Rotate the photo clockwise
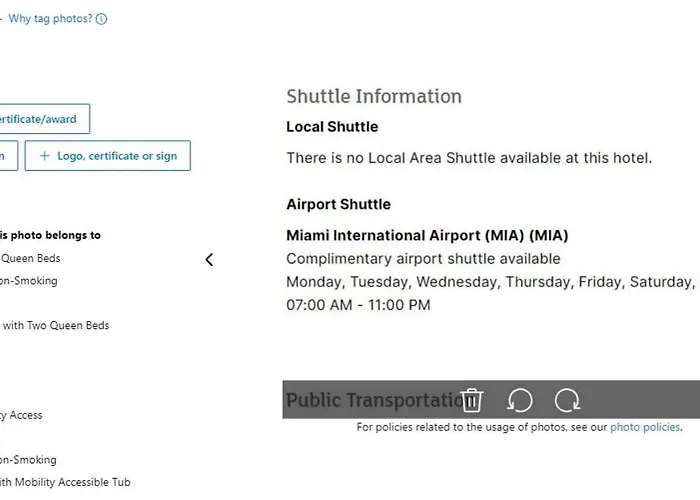The height and width of the screenshot is (500, 700). [567, 400]
